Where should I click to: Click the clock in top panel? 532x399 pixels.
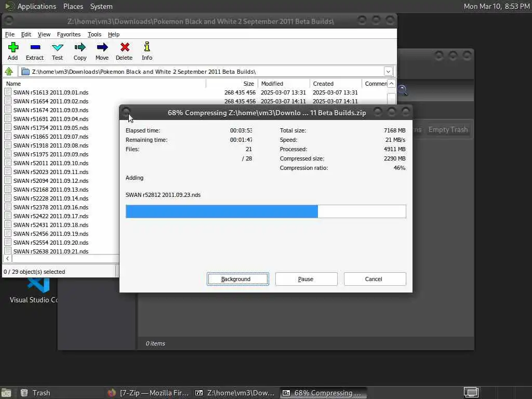[497, 6]
